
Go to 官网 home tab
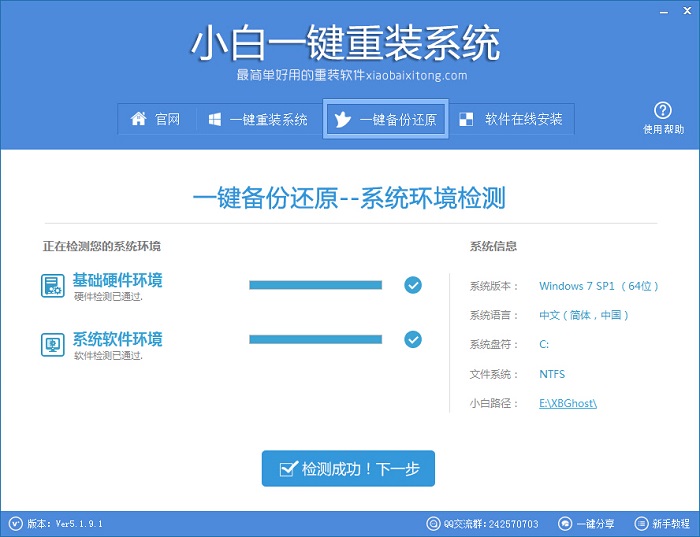click(x=156, y=120)
